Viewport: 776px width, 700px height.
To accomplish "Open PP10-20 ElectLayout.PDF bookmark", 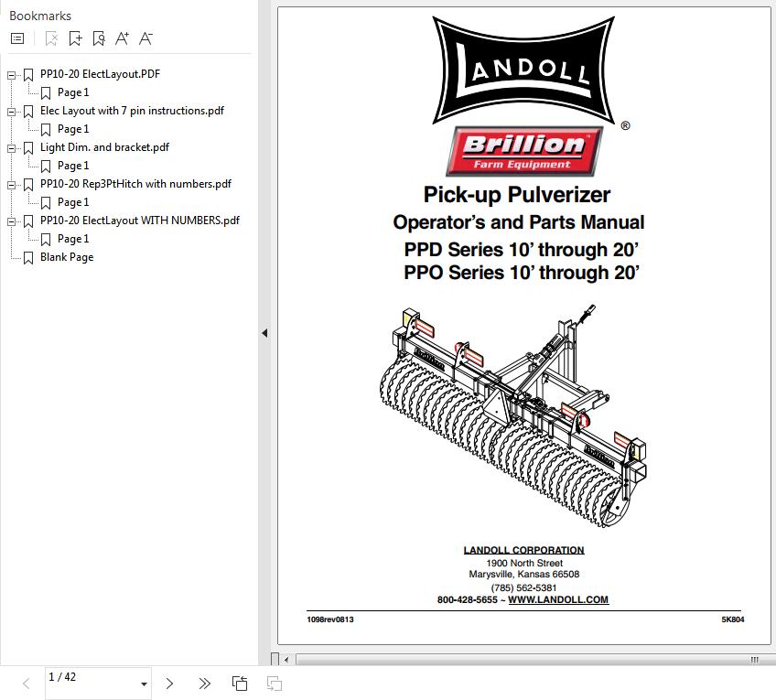I will (x=100, y=74).
